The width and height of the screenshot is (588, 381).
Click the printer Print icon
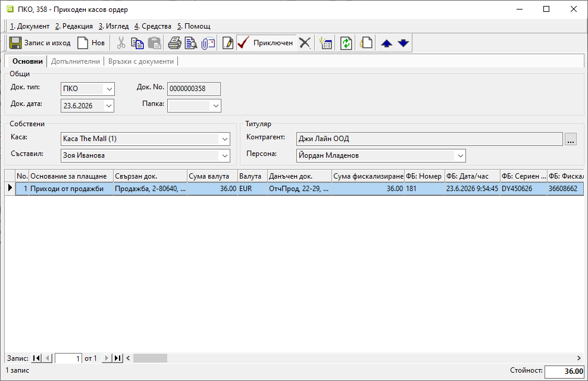(174, 43)
